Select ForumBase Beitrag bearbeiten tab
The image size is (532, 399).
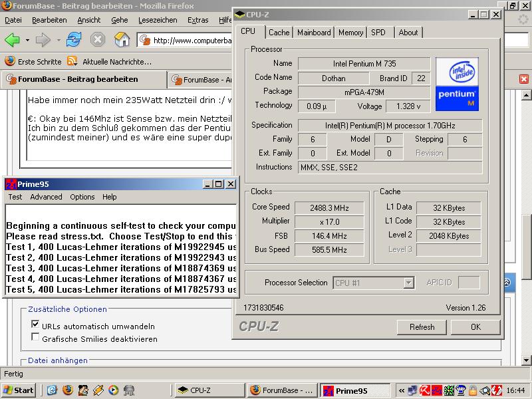(84, 79)
